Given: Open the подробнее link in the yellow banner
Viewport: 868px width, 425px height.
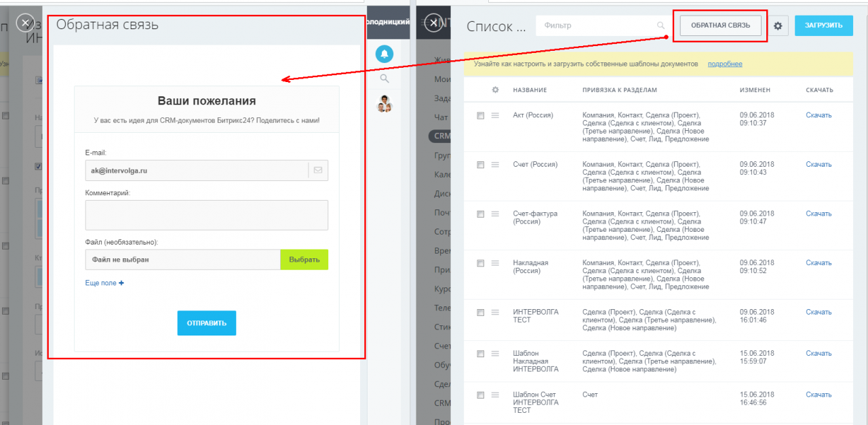Looking at the screenshot, I should (725, 64).
